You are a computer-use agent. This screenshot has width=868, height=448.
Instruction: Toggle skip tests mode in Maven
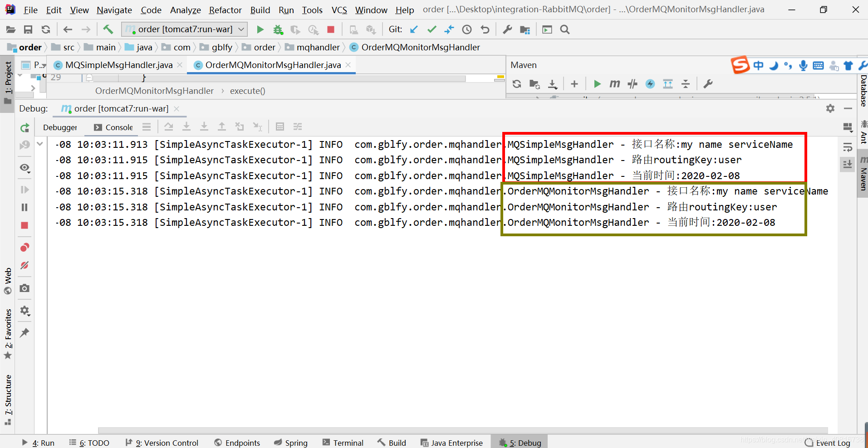(x=650, y=84)
